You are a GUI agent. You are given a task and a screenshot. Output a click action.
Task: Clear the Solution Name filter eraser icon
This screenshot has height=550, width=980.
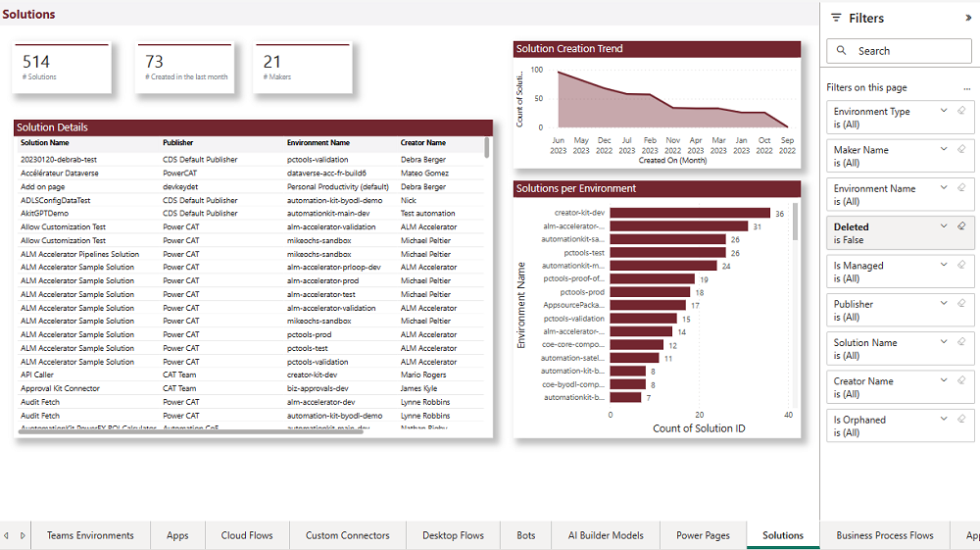[x=961, y=342]
